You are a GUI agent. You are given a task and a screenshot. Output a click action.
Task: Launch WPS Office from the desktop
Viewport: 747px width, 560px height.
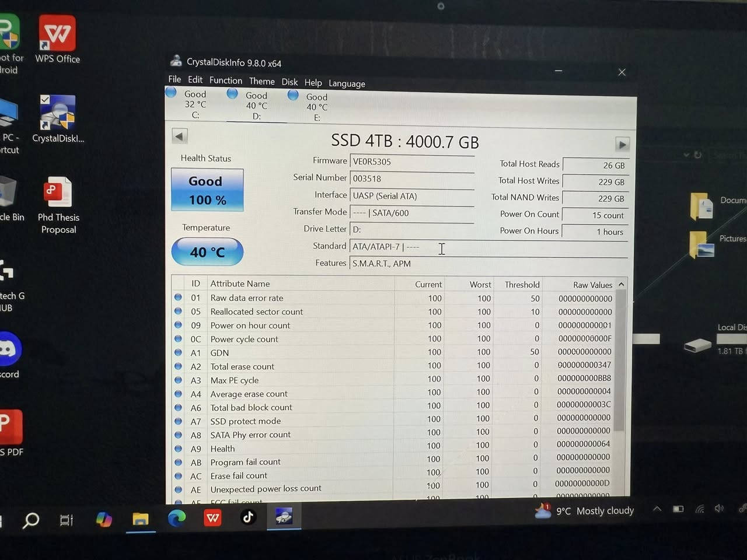click(x=57, y=33)
